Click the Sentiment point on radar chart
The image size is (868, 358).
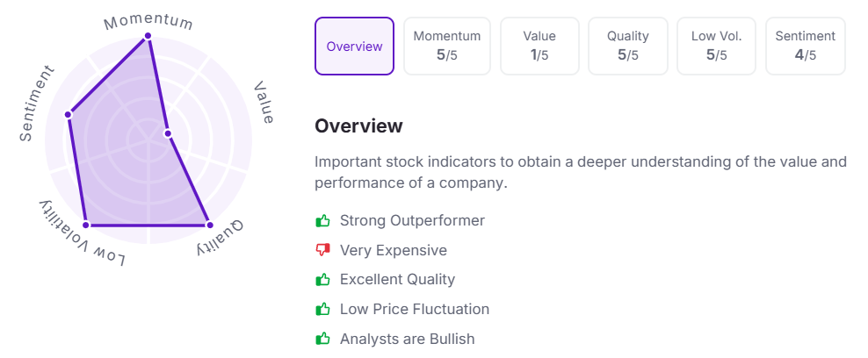pos(69,115)
